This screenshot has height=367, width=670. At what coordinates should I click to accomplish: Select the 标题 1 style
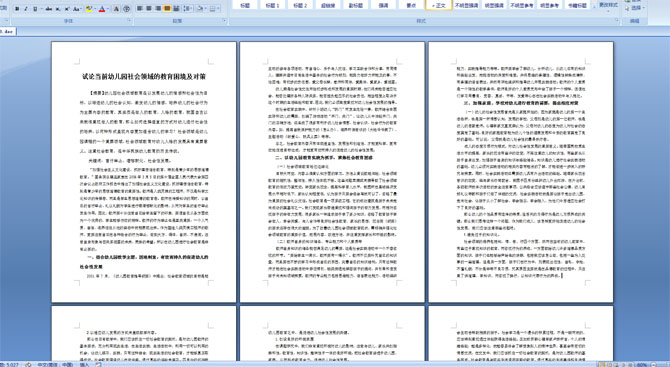click(x=273, y=5)
